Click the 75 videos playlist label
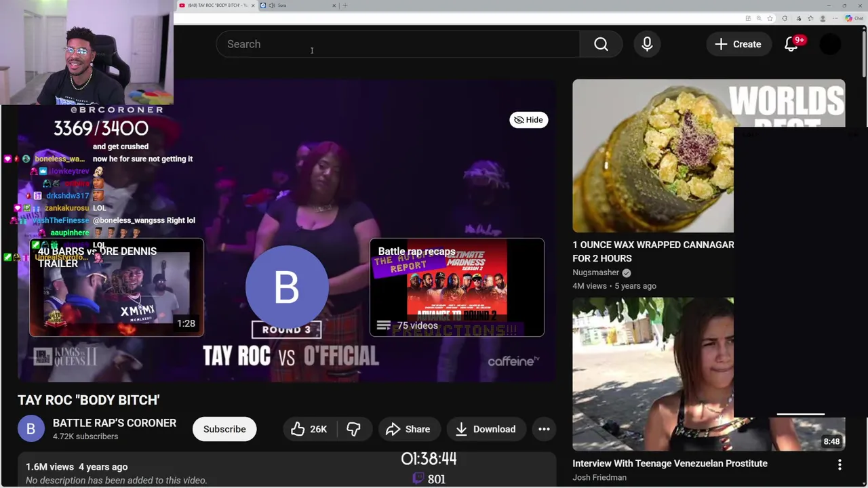Screen dimensions: 868x488 (x=417, y=326)
